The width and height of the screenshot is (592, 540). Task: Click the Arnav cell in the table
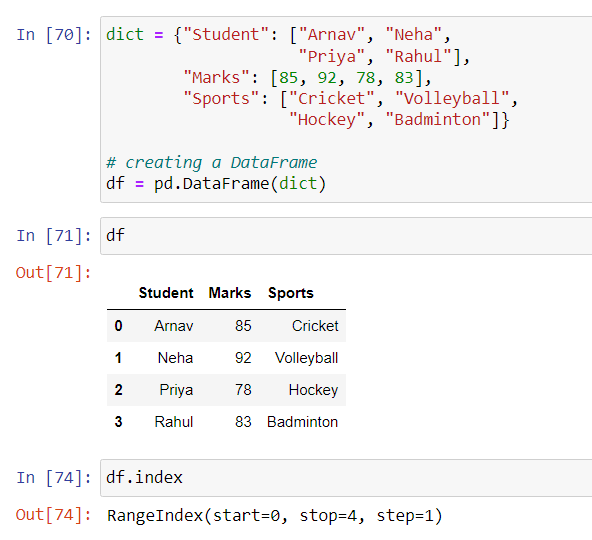tap(174, 326)
